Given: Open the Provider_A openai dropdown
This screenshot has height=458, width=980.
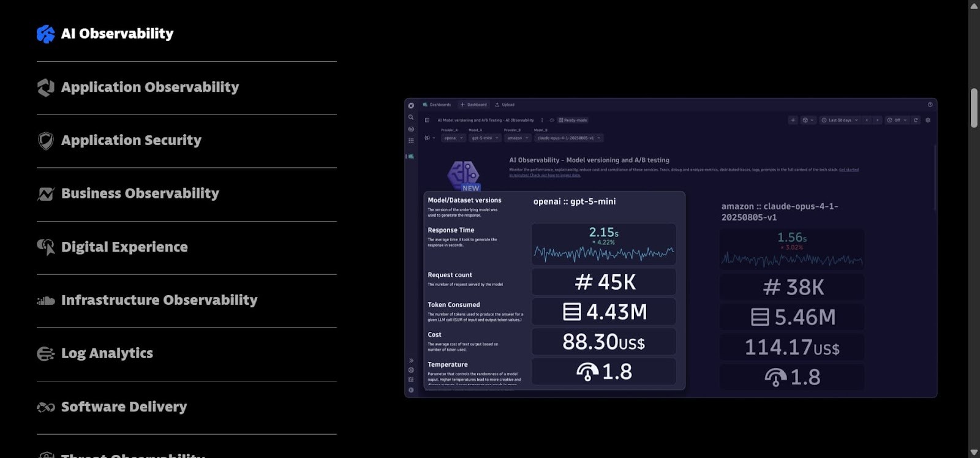Looking at the screenshot, I should point(454,138).
